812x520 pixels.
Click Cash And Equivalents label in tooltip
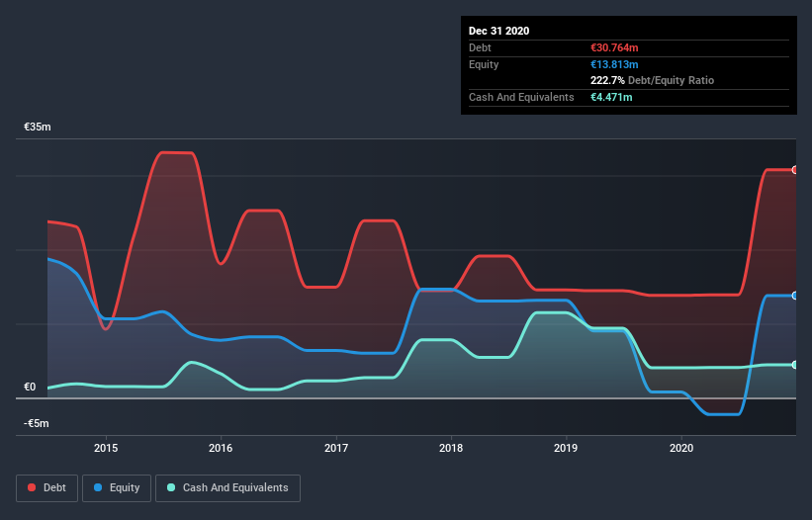click(x=521, y=97)
